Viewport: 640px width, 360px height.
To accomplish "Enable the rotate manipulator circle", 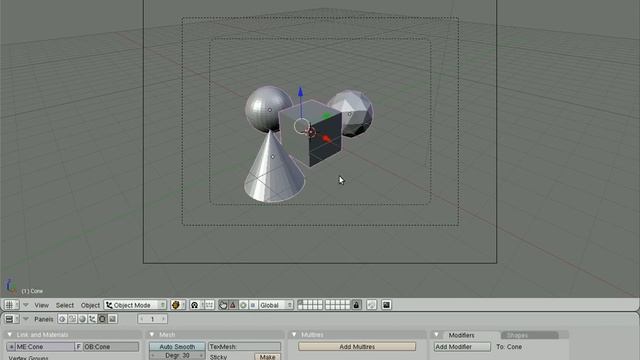I will point(243,305).
